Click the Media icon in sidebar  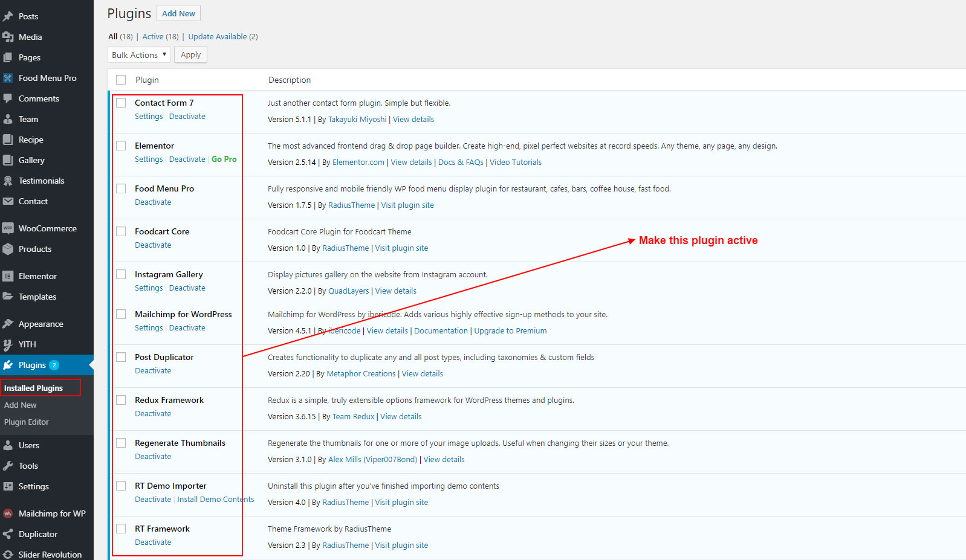point(8,37)
